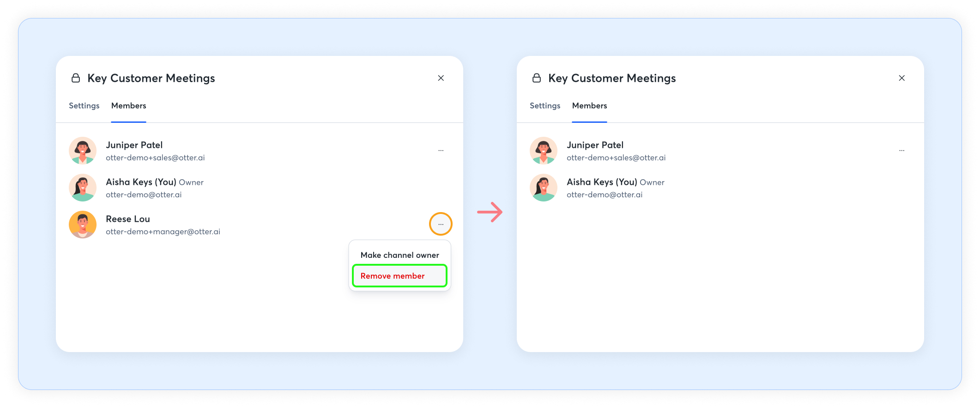The image size is (980, 408).
Task: Switch to Settings tab in left dialog
Action: pos(84,106)
